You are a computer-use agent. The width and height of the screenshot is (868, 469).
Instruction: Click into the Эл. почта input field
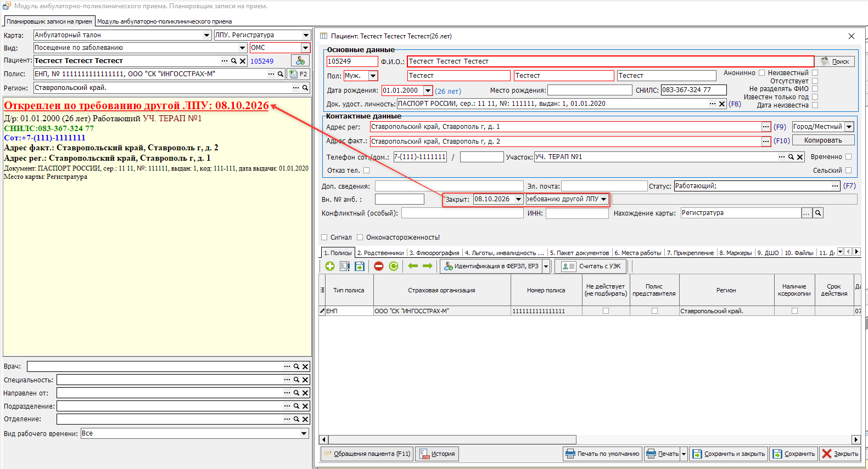pos(604,187)
